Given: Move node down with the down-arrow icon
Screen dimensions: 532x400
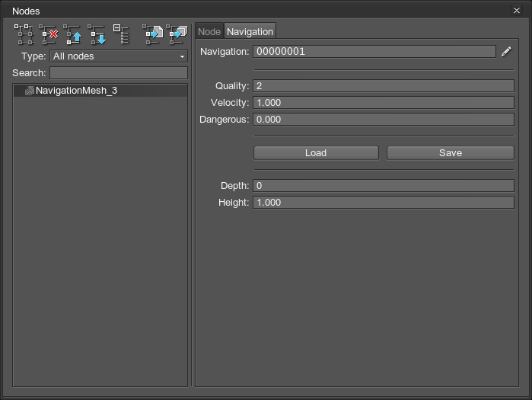Looking at the screenshot, I should [97, 34].
